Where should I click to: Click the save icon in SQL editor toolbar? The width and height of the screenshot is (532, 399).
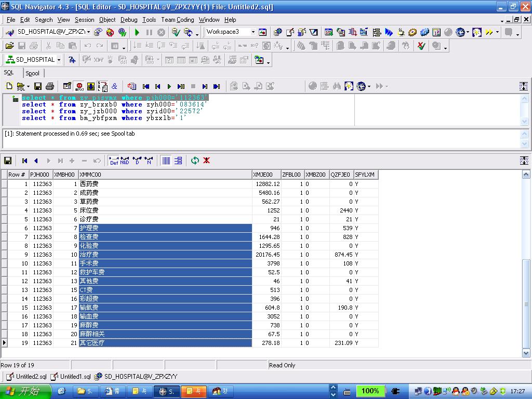point(38,86)
